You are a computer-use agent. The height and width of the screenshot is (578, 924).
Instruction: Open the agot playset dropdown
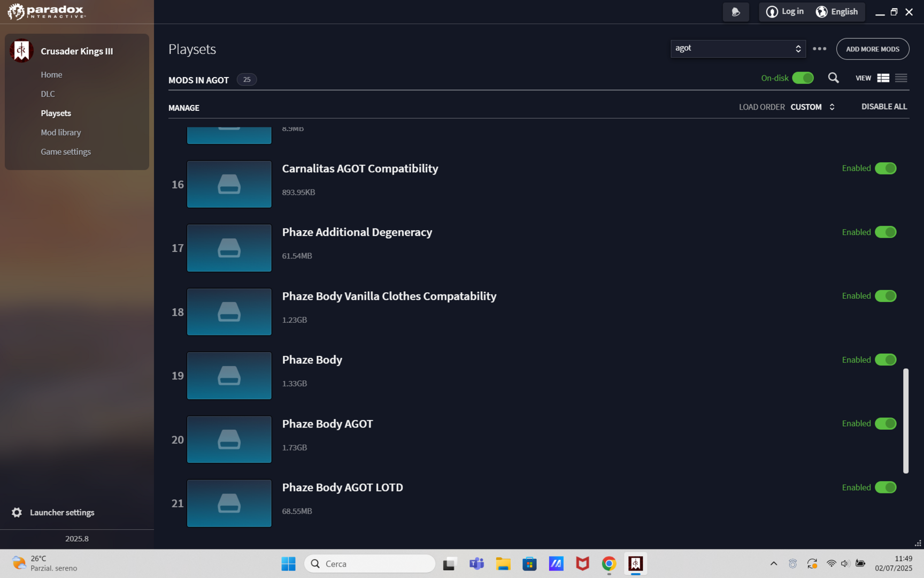tap(738, 49)
